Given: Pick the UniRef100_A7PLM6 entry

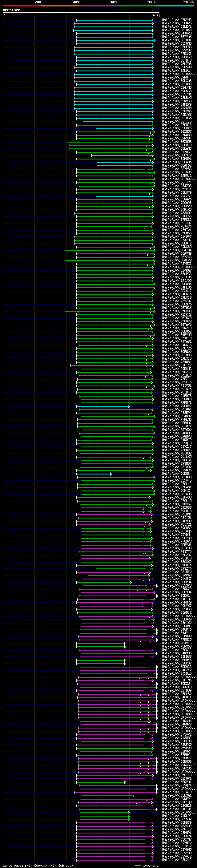Looking at the screenshot, I should point(177,419).
